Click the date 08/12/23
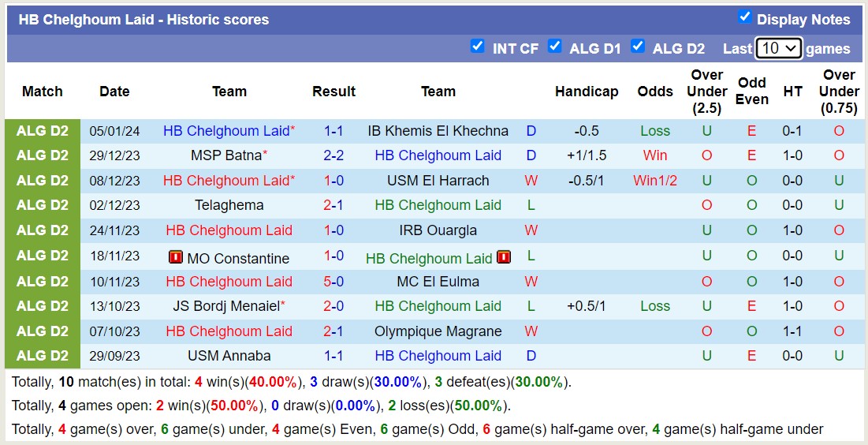 click(x=114, y=181)
